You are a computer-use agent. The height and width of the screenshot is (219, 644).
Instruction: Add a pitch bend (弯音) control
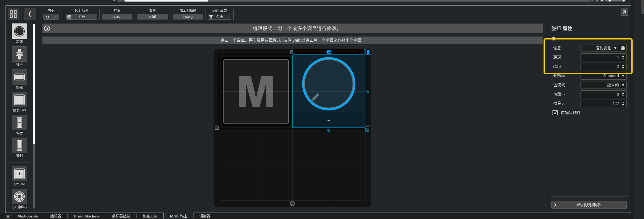(19, 123)
